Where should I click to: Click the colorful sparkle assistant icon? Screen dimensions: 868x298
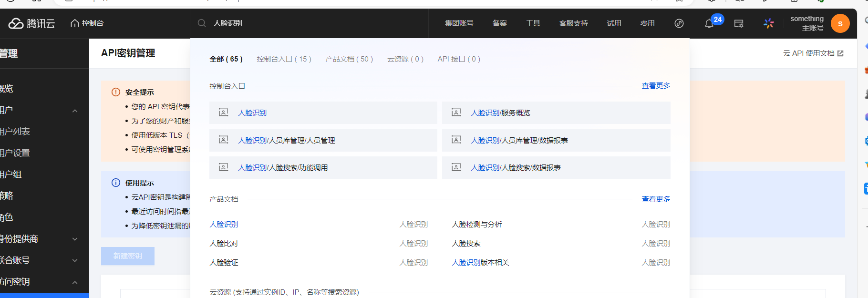click(x=768, y=23)
